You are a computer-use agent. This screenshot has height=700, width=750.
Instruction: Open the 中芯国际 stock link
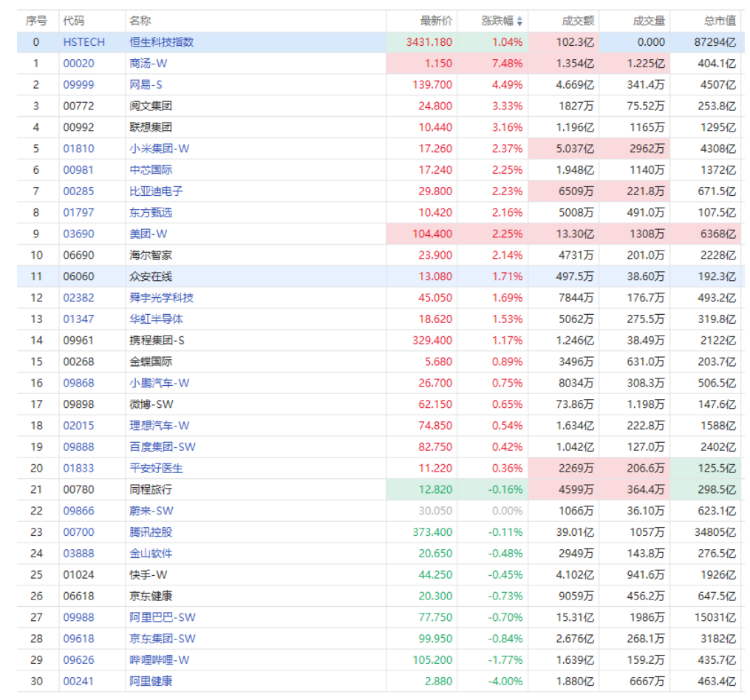pyautogui.click(x=151, y=170)
